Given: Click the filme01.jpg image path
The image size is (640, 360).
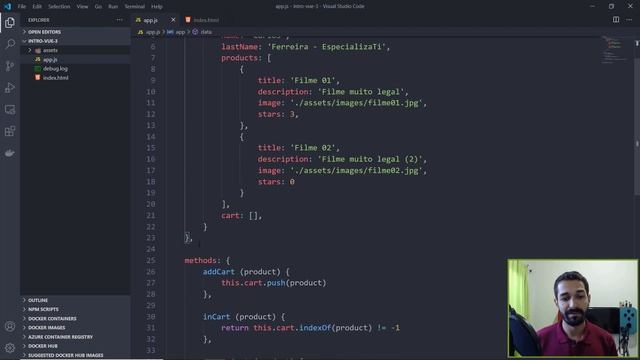Looking at the screenshot, I should tap(356, 103).
